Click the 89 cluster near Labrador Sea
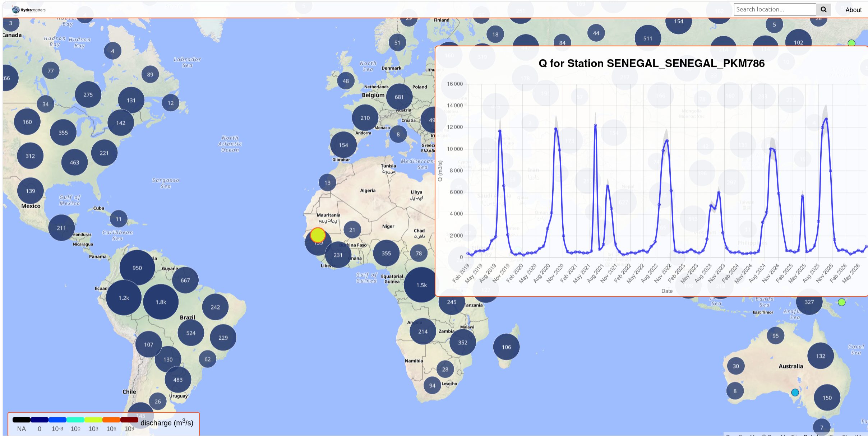Screen dimensions: 868x436 point(150,74)
